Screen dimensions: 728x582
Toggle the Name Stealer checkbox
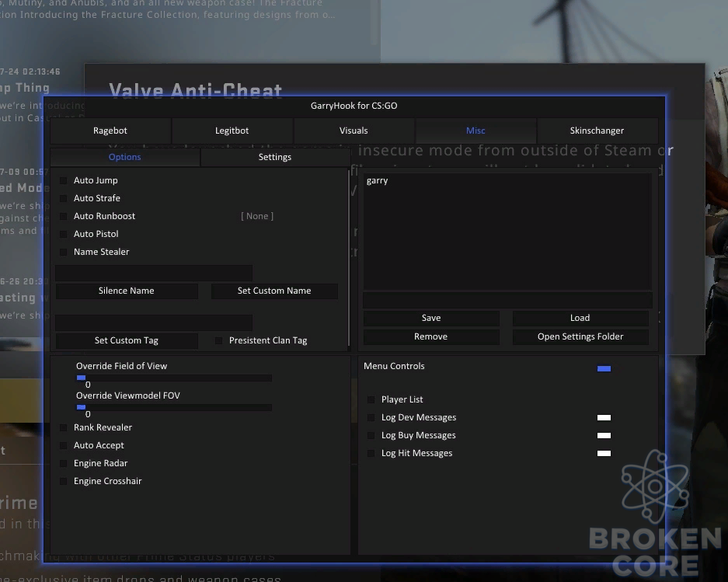click(64, 252)
